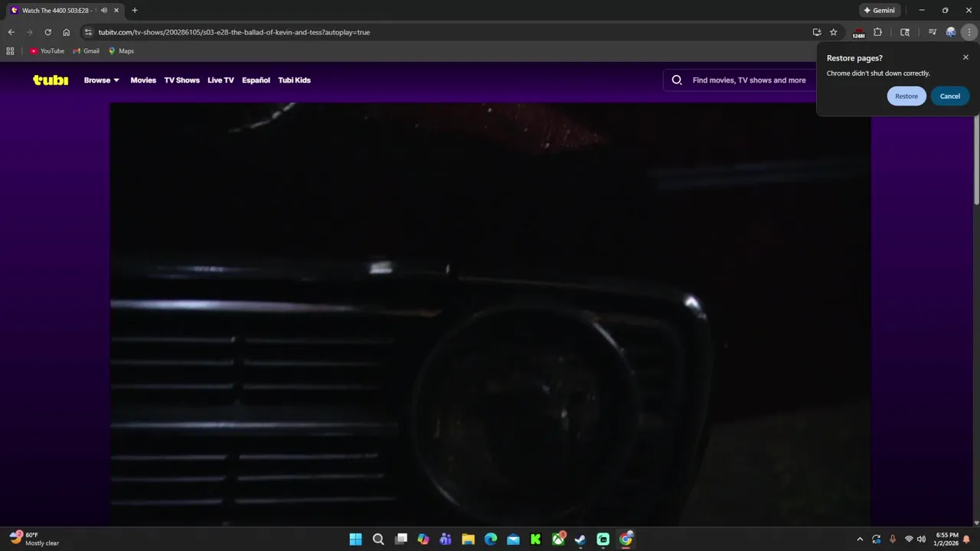Launch Copilot from taskbar
This screenshot has width=980, height=551.
tap(423, 540)
